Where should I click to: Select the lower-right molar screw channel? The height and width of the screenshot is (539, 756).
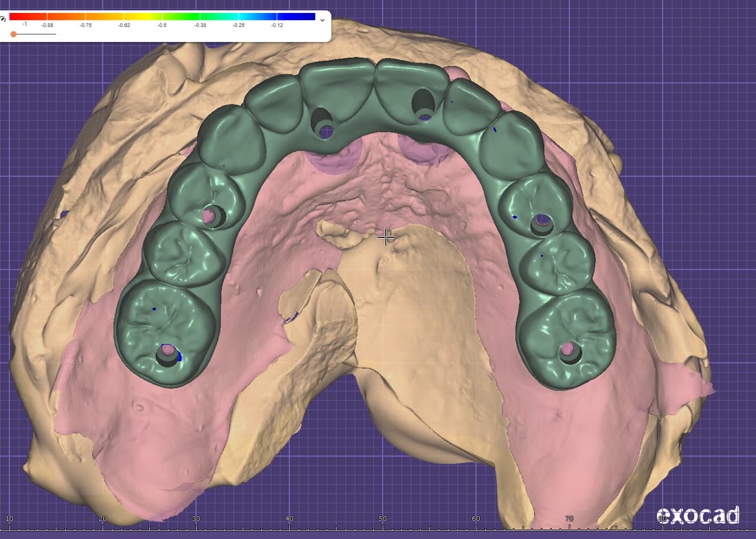click(570, 353)
